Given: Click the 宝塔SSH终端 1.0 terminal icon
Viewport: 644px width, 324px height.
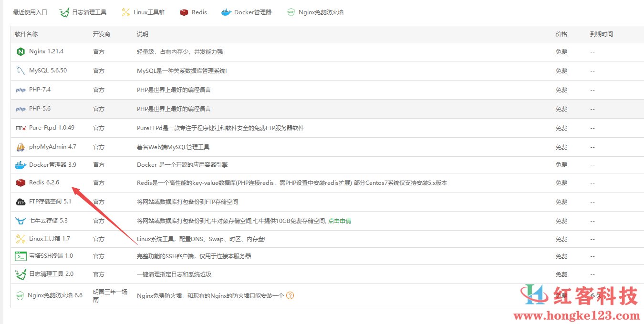Looking at the screenshot, I should coord(21,256).
